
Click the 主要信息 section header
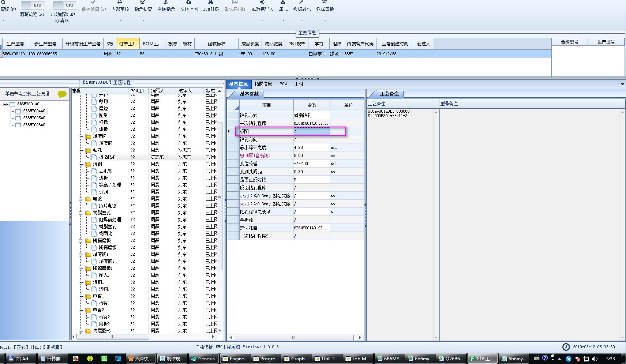(307, 33)
